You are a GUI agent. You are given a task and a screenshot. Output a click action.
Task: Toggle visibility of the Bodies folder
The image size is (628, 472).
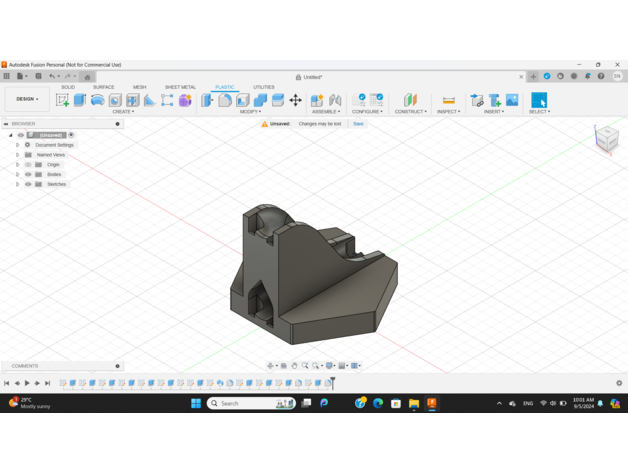pyautogui.click(x=28, y=174)
